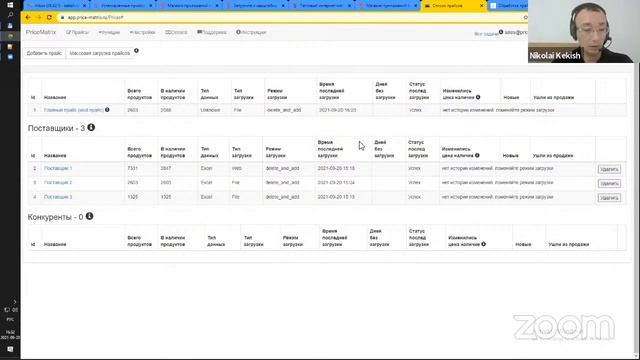Delete Поставщик 2 with Удалить button
640x360 pixels.
tap(609, 183)
